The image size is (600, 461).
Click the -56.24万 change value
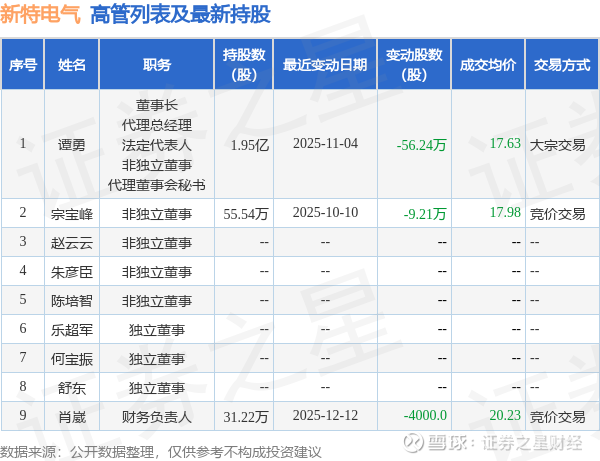421,145
